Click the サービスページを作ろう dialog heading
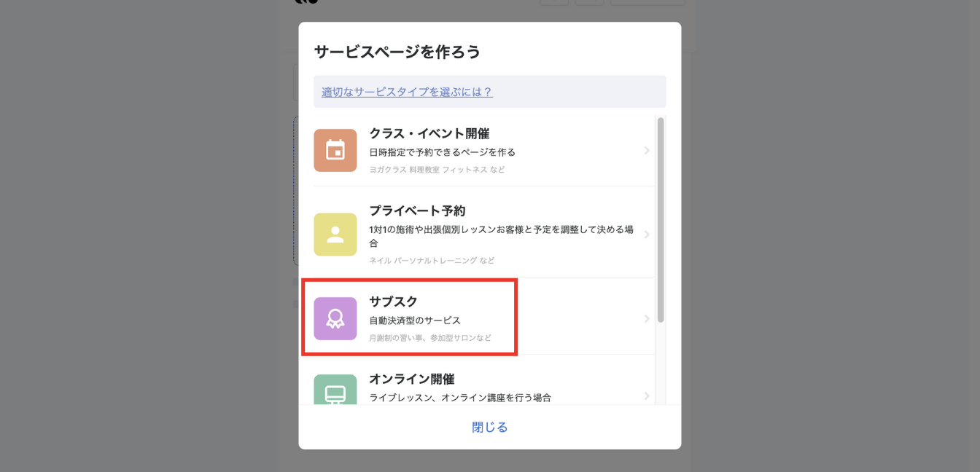 (x=397, y=52)
